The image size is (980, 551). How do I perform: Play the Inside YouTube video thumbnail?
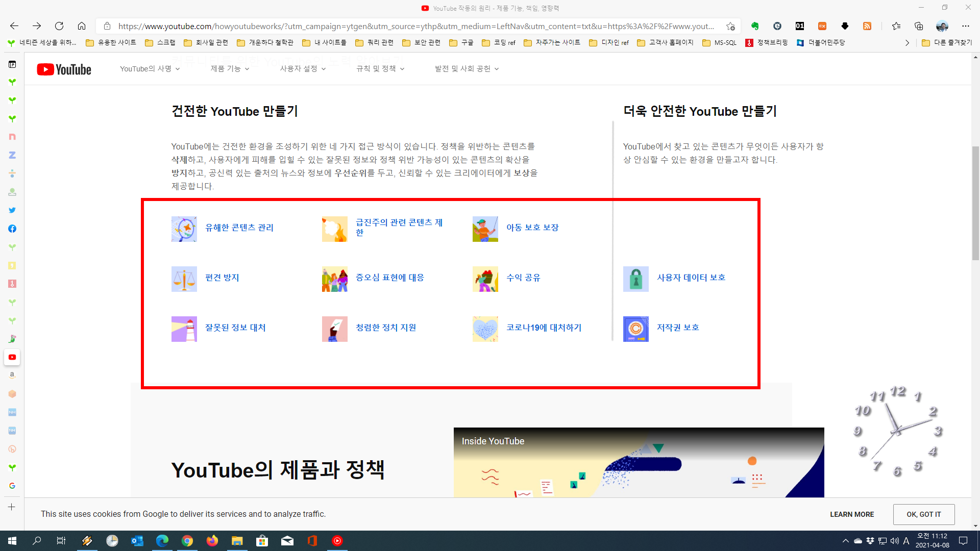coord(639,462)
